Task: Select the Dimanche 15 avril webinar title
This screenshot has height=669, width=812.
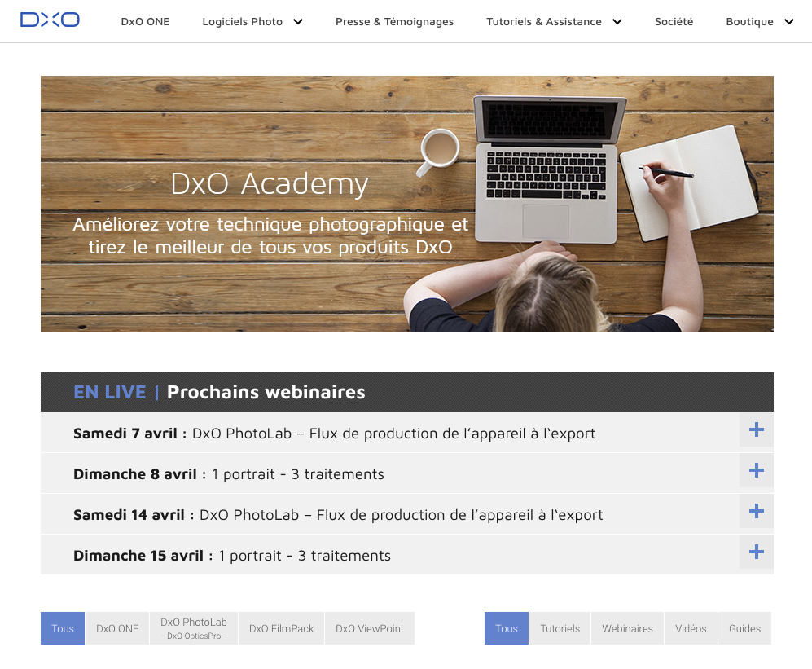Action: point(232,556)
